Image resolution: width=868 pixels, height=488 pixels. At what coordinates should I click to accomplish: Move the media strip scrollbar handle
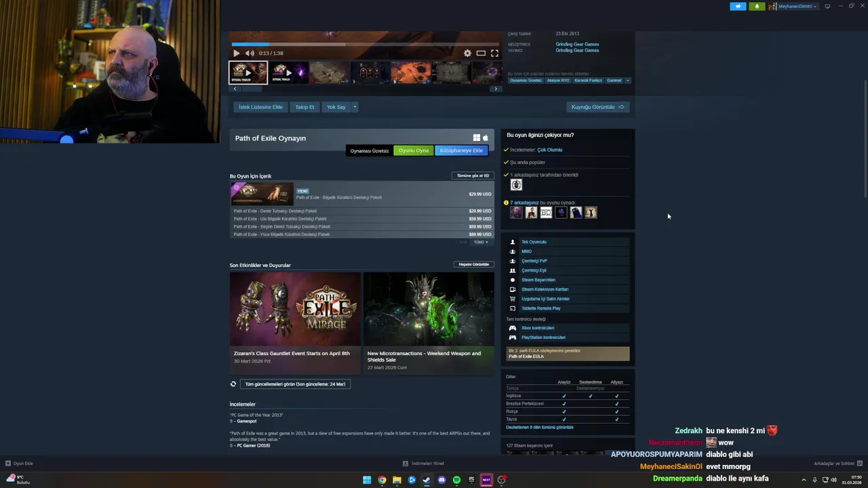(252, 89)
